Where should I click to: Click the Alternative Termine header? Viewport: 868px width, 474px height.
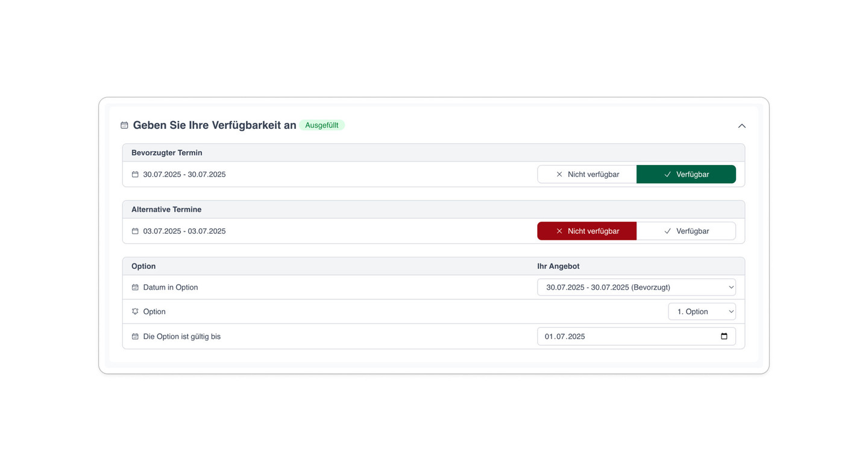[x=166, y=210]
